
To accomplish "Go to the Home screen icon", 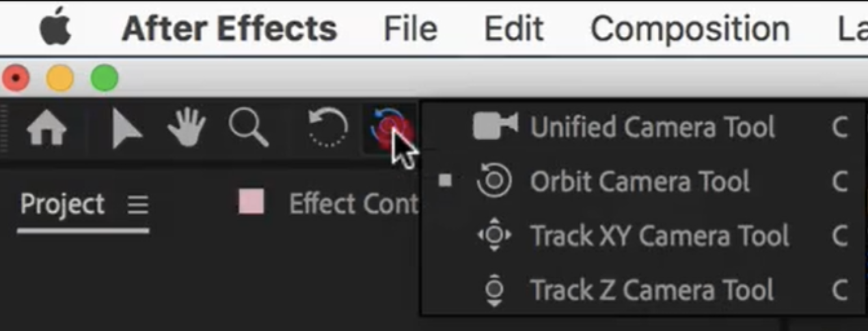I will 47,129.
